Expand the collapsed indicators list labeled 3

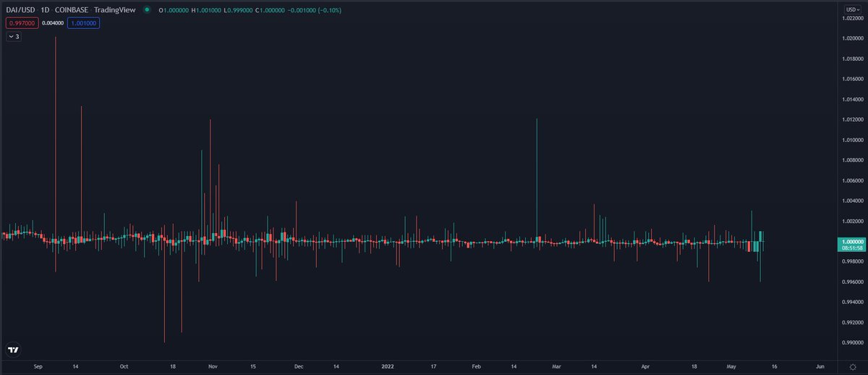13,36
